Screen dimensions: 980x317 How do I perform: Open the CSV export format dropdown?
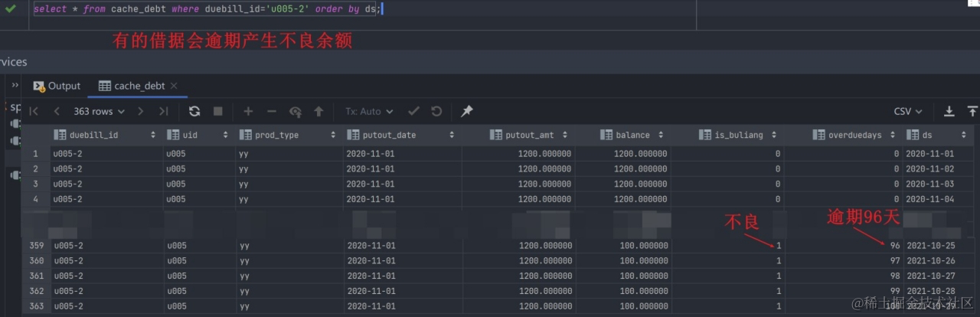click(x=909, y=111)
